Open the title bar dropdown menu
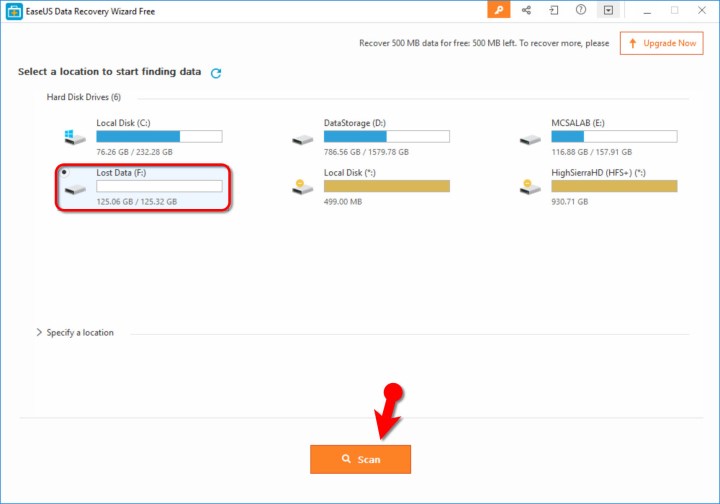Screen dimensions: 720x504 click(608, 10)
